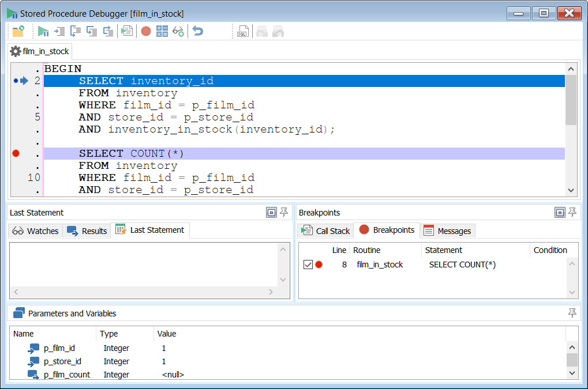Click the Evaluate expression calculator icon
Screen dimensions: 588x389
pos(162,31)
